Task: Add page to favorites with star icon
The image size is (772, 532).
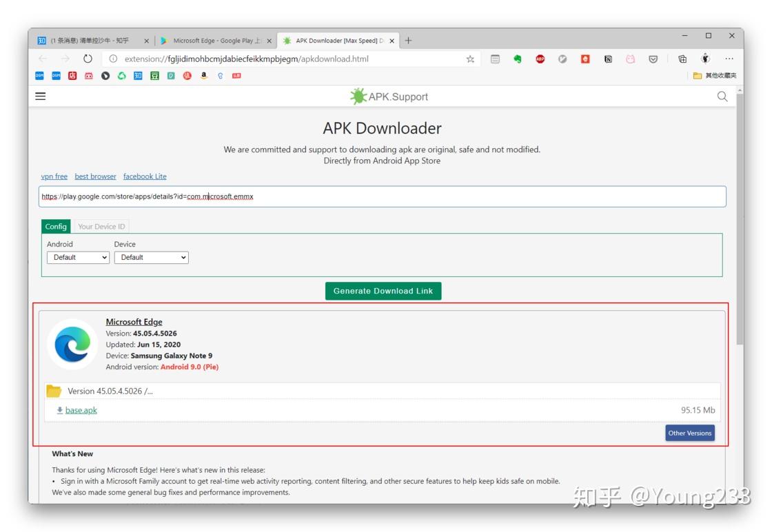Action: click(x=470, y=59)
